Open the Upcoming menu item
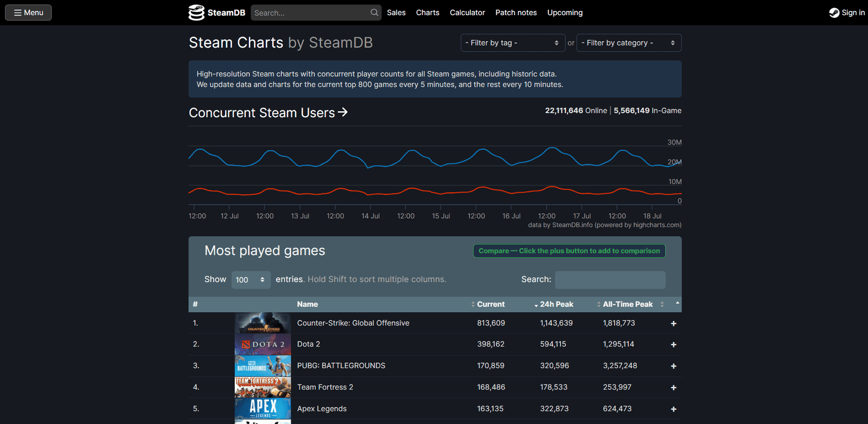 tap(565, 12)
